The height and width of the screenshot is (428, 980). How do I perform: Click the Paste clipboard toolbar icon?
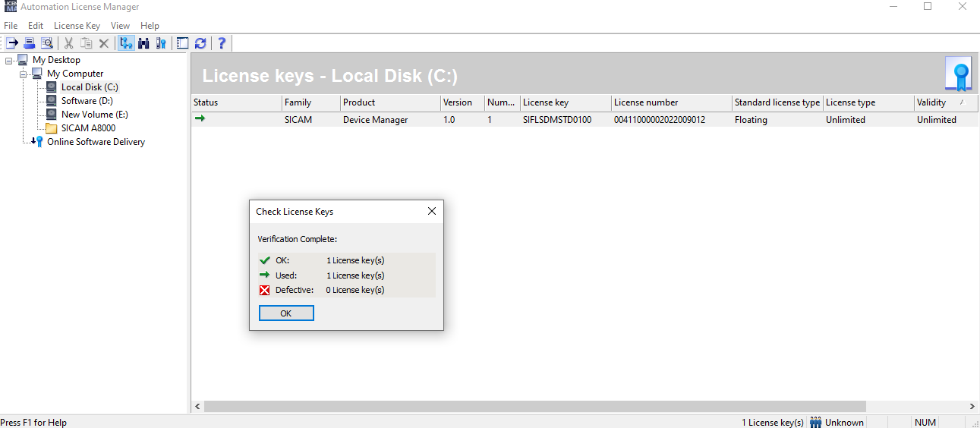coord(87,43)
